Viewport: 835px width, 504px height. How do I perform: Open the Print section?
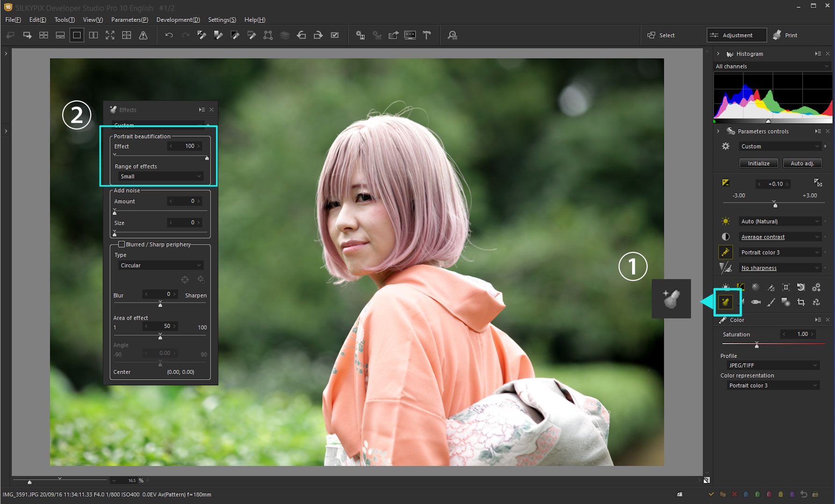pos(785,35)
